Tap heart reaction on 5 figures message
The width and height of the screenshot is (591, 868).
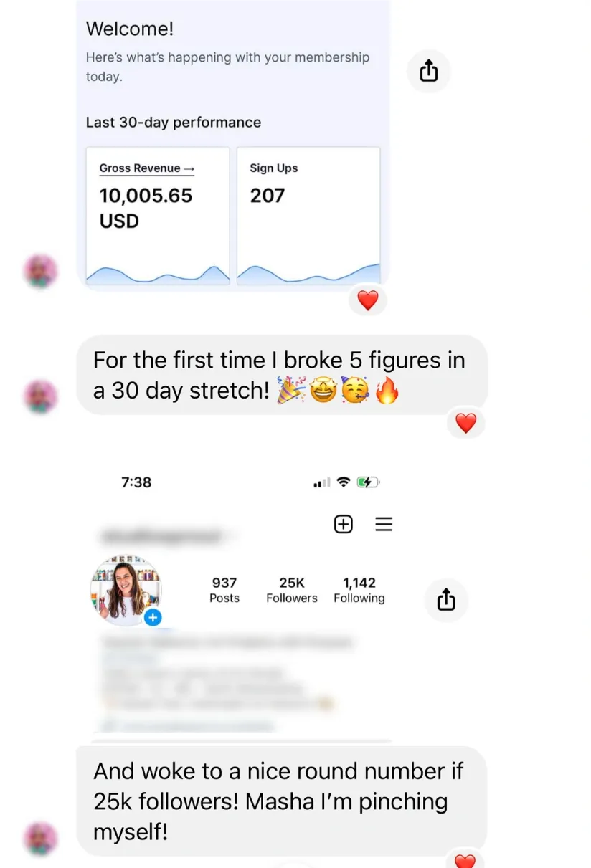466,423
